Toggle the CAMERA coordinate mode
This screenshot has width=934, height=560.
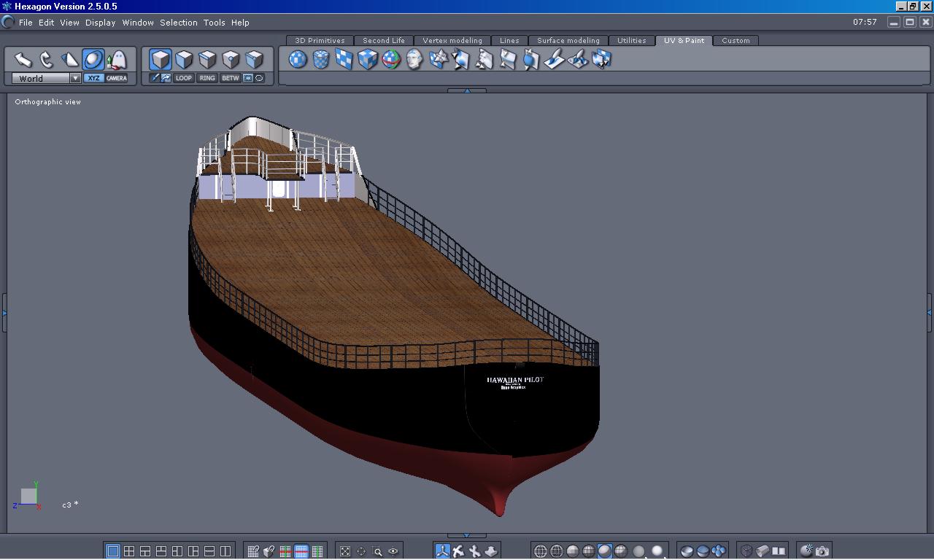click(x=116, y=78)
